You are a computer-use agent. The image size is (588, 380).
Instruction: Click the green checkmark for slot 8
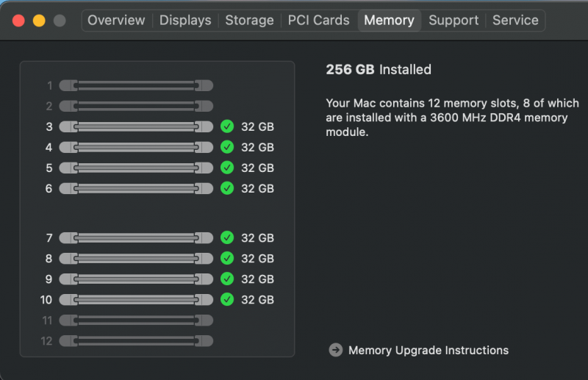[x=227, y=259]
